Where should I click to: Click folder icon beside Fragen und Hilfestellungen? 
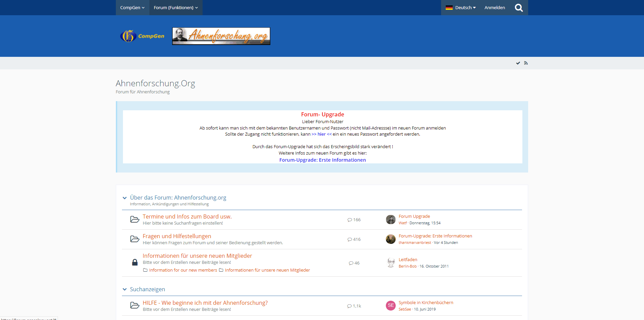[x=135, y=239]
